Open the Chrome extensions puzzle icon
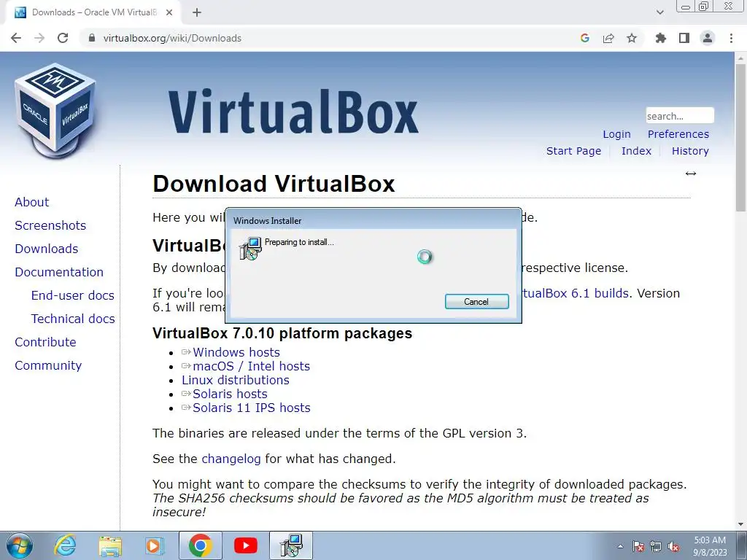This screenshot has height=560, width=747. [661, 38]
